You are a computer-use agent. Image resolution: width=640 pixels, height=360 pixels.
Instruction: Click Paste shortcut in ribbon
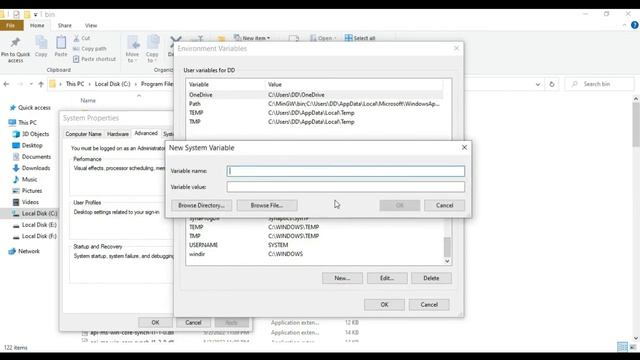94,59
